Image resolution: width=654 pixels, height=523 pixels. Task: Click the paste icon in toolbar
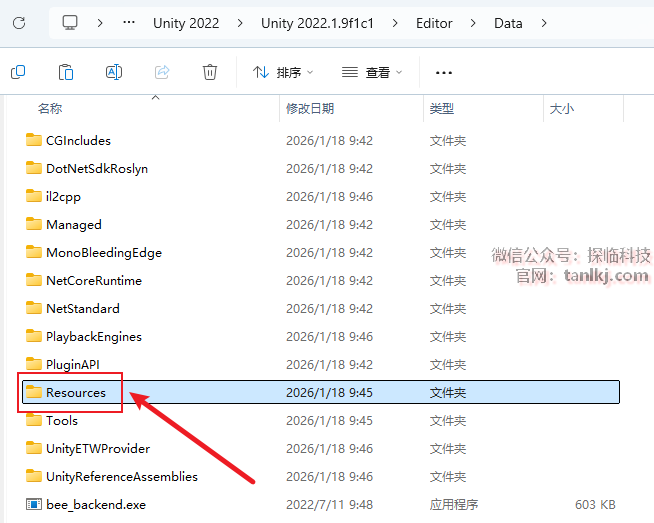[x=66, y=72]
